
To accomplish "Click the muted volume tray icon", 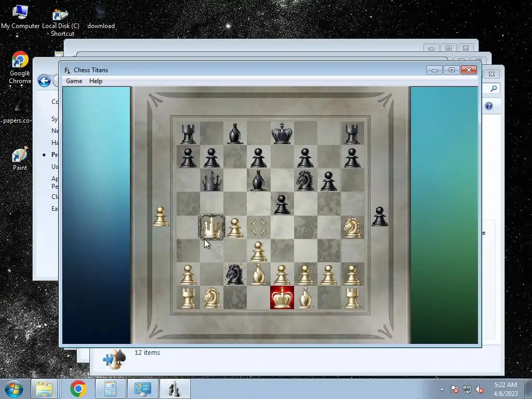I will point(480,389).
